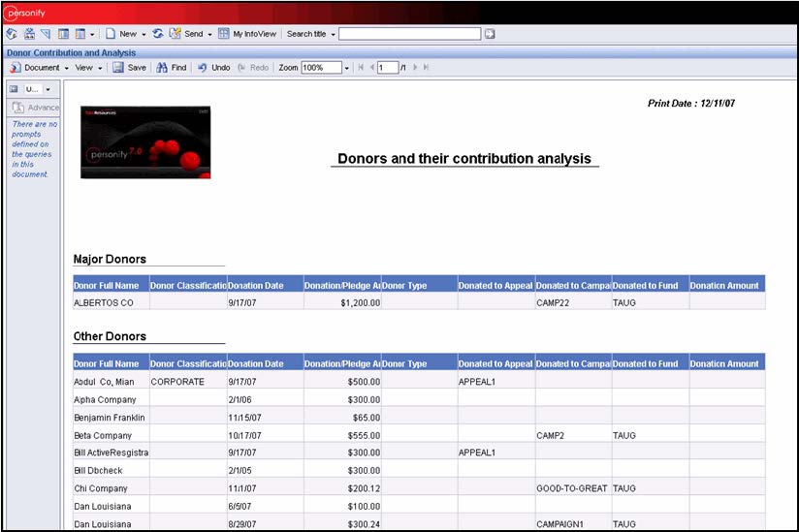Click the panel view icon before the New button
This screenshot has width=799, height=532.
coord(80,34)
